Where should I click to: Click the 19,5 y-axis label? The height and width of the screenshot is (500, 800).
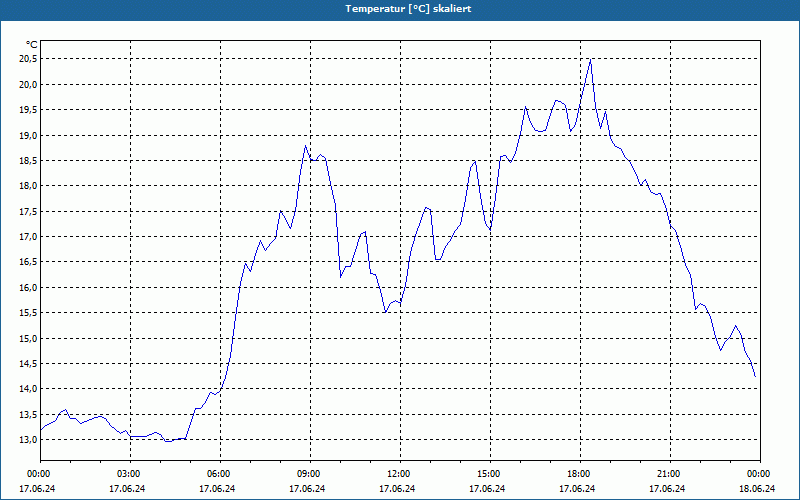tap(29, 110)
